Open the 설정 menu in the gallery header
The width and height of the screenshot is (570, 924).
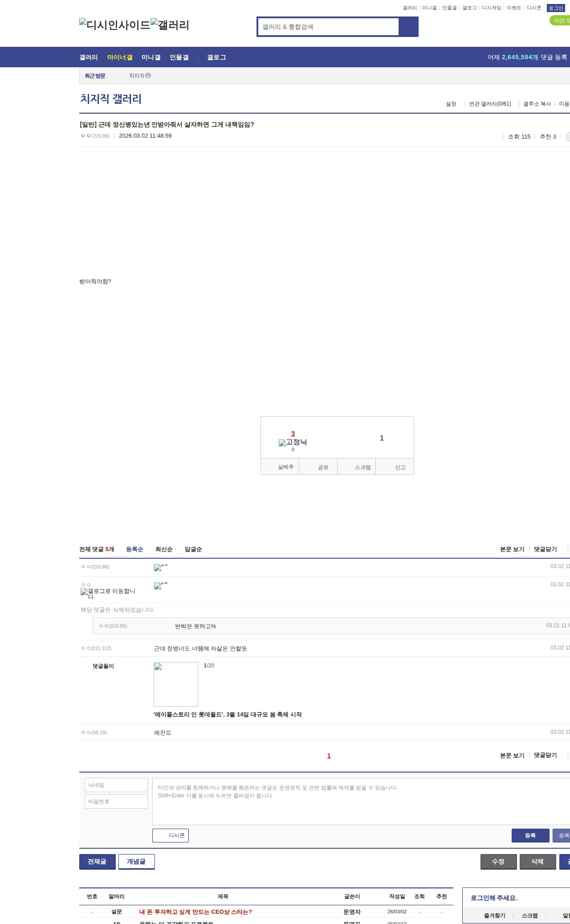pyautogui.click(x=451, y=104)
